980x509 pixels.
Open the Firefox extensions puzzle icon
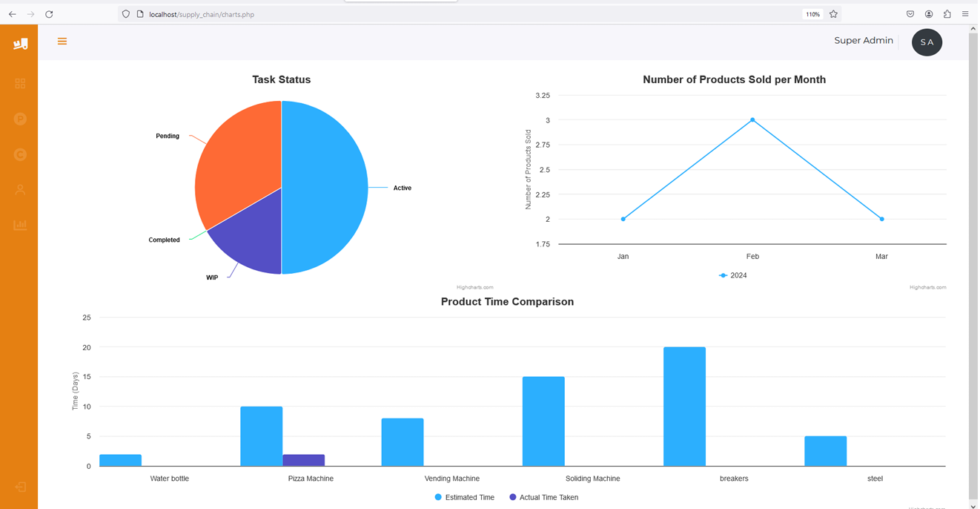pyautogui.click(x=947, y=14)
